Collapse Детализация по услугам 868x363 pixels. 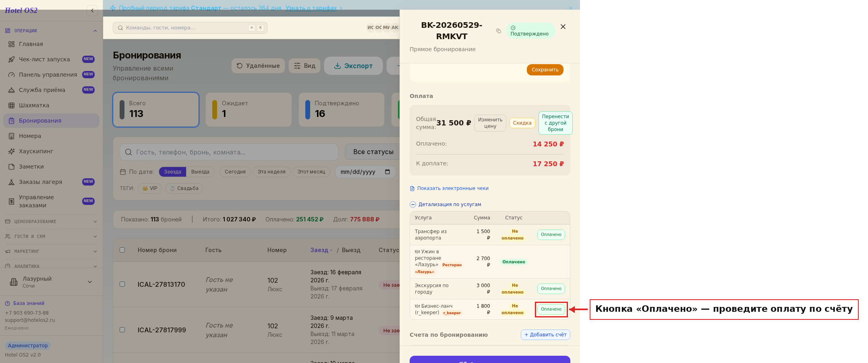coord(445,204)
